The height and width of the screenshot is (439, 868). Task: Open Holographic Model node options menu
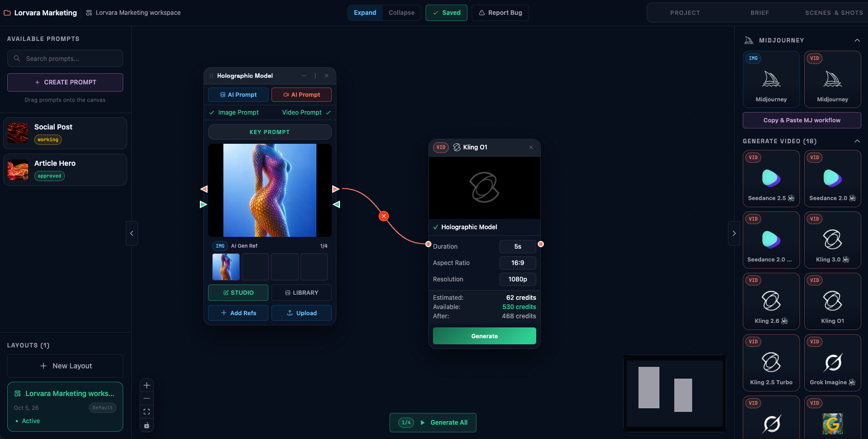pos(315,76)
